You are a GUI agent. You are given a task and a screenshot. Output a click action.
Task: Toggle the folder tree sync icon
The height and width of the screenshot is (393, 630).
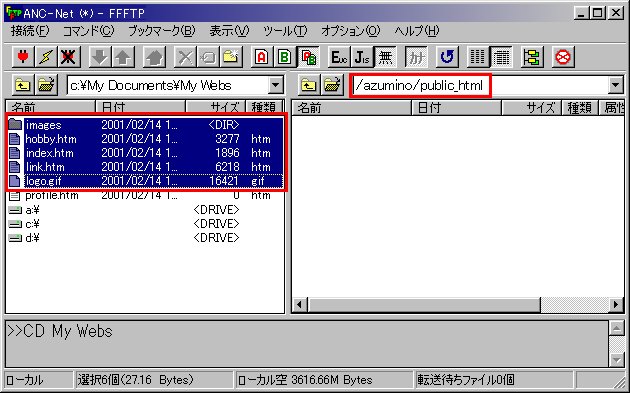[532, 57]
